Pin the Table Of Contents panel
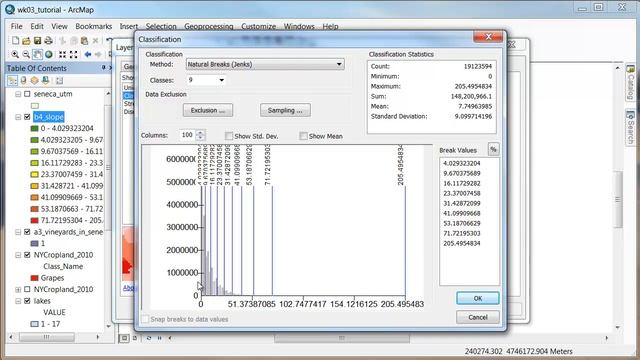 (104, 68)
